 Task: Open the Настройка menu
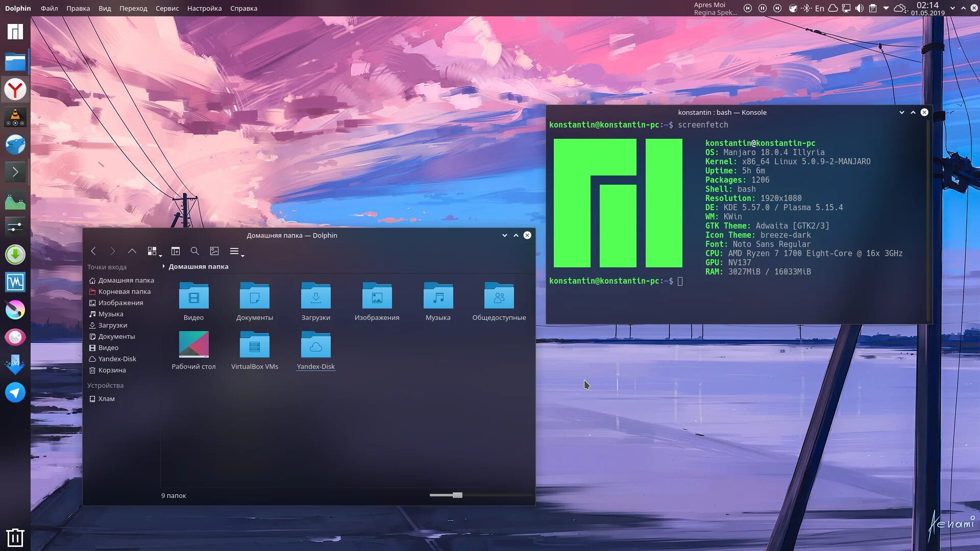point(204,8)
